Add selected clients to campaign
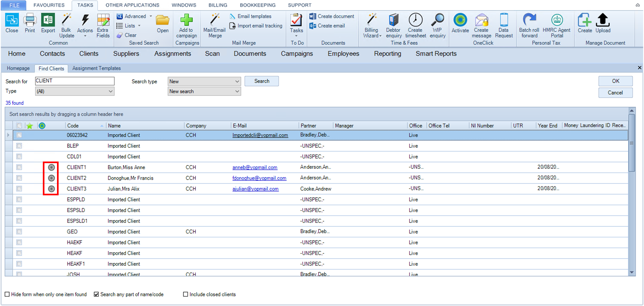The height and width of the screenshot is (306, 644). (x=186, y=20)
